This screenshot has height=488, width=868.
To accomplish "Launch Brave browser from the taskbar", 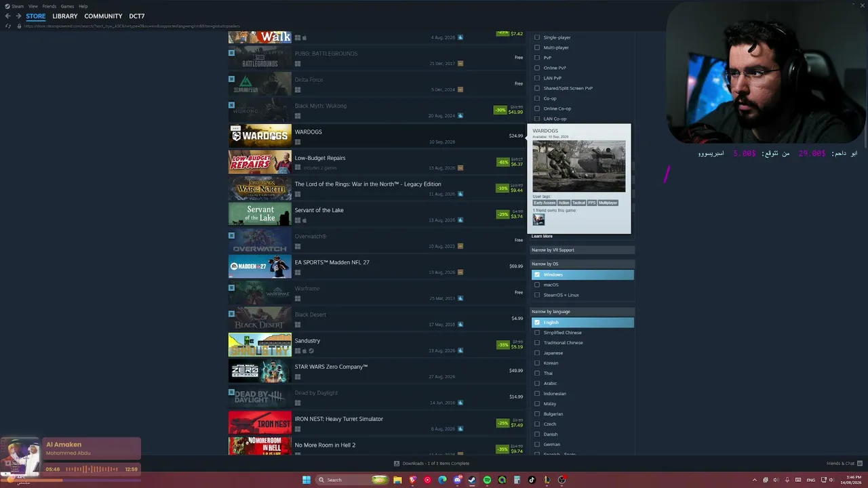I will [x=412, y=480].
